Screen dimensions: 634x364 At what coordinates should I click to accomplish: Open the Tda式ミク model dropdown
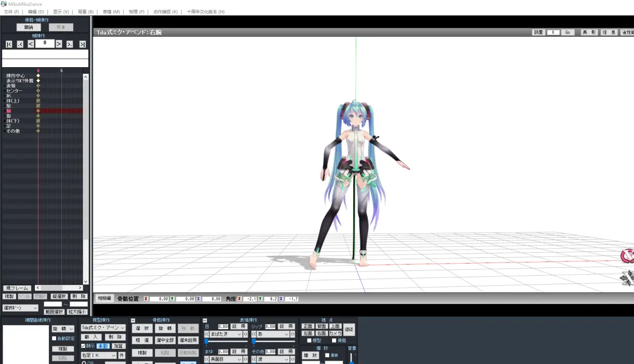point(103,328)
